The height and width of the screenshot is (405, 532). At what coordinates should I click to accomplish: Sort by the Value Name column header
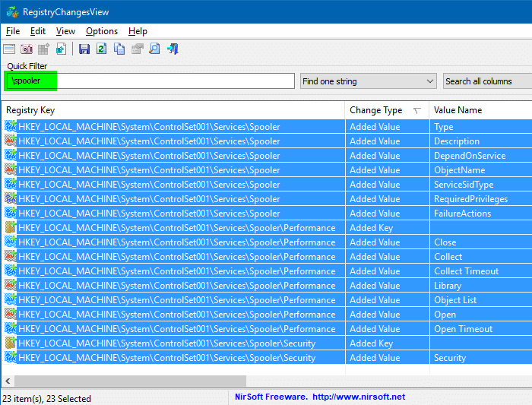[480, 110]
